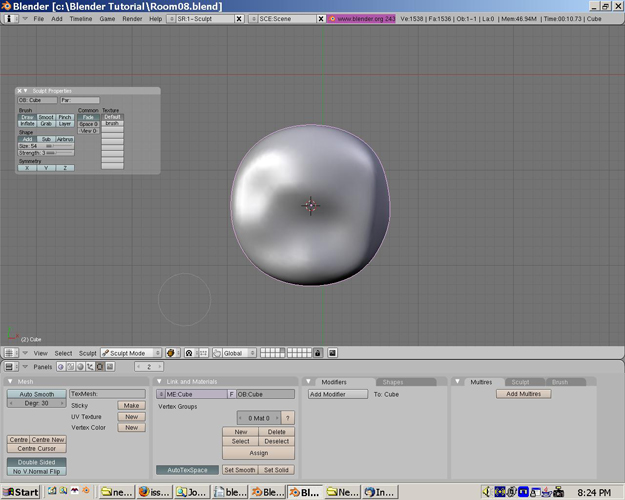This screenshot has width=625, height=500.
Task: Close the Sculpt Properties floating panel
Action: tap(19, 91)
